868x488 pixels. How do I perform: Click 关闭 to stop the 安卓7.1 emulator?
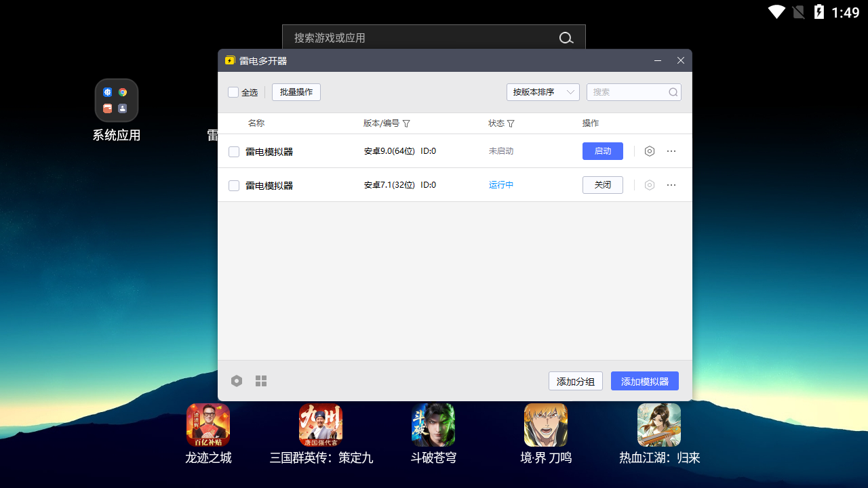(603, 185)
